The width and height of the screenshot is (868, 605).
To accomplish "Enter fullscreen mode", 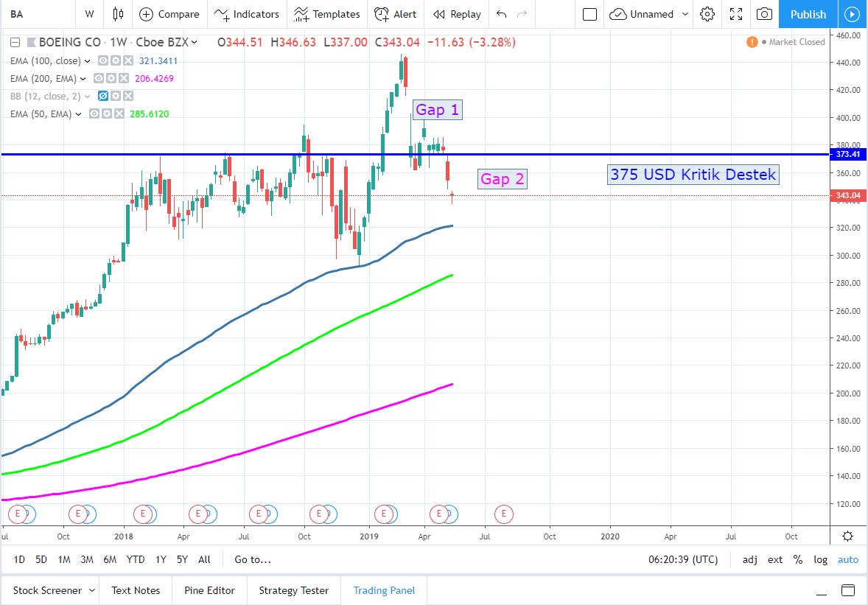I will (735, 15).
